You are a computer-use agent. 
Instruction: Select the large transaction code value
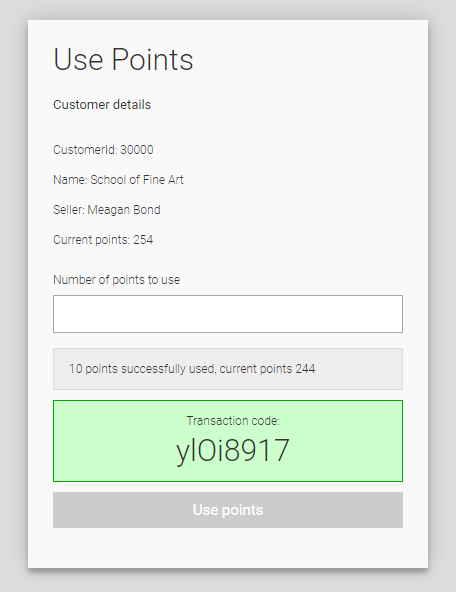coord(233,450)
